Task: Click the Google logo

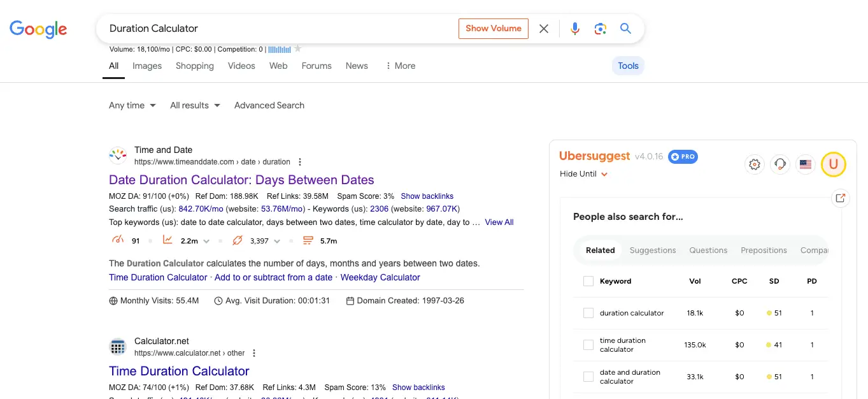Action: [38, 29]
